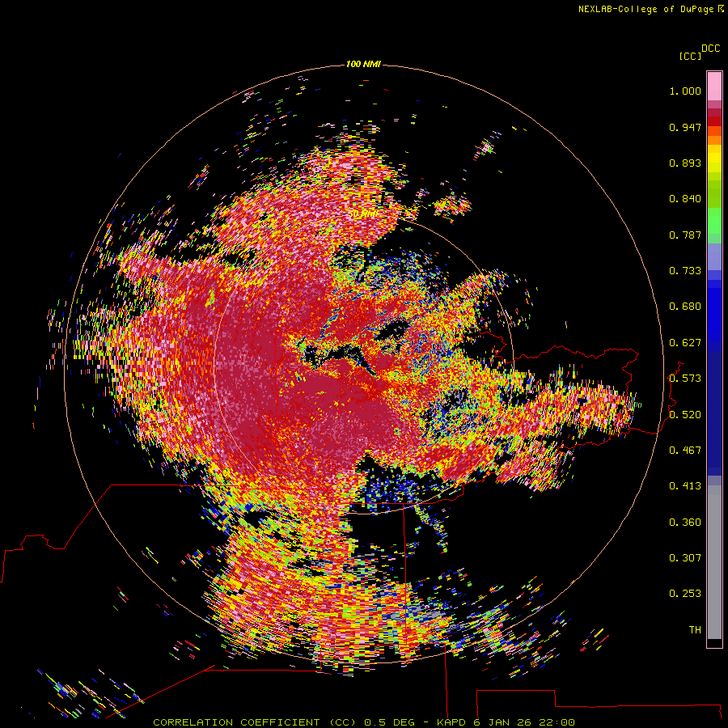Click the [CC] unit label above the scale

[x=690, y=56]
